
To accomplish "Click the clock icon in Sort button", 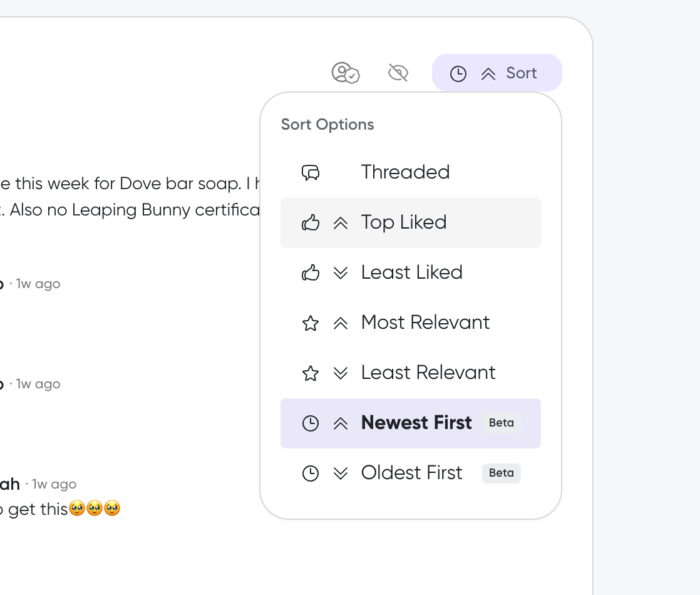I will click(458, 74).
